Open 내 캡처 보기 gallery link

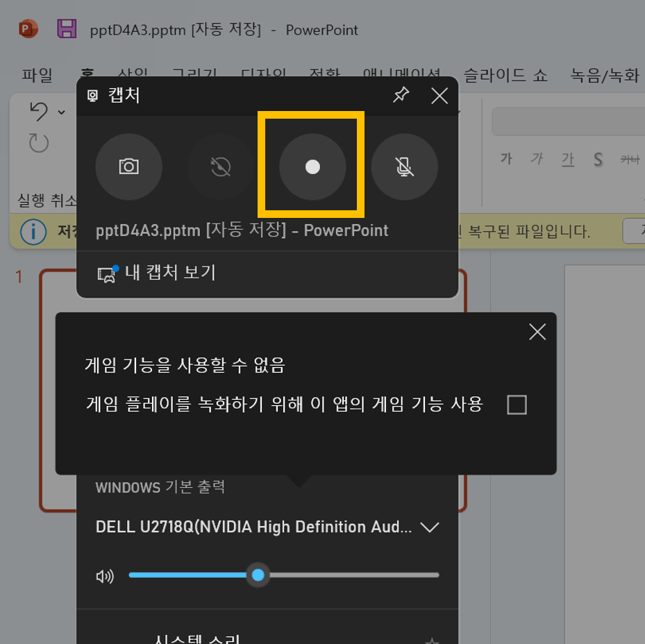coord(156,273)
